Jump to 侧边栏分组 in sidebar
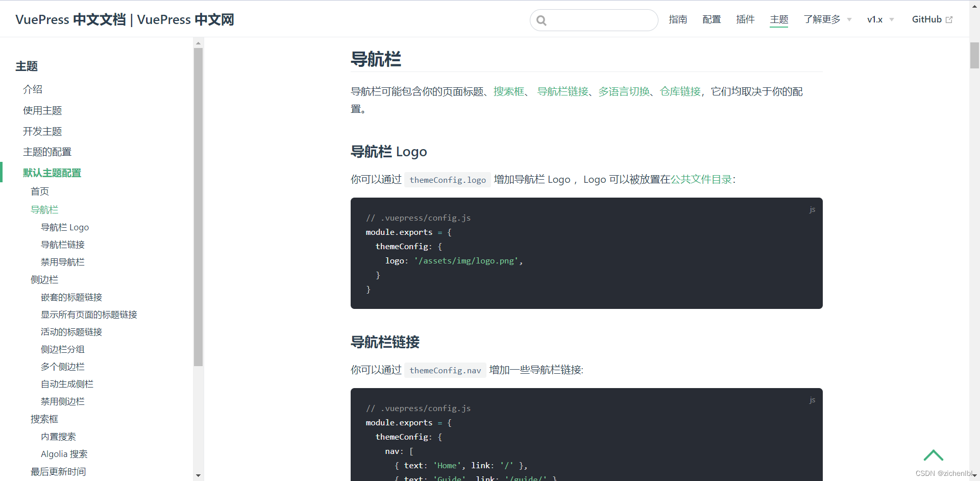980x481 pixels. tap(63, 349)
